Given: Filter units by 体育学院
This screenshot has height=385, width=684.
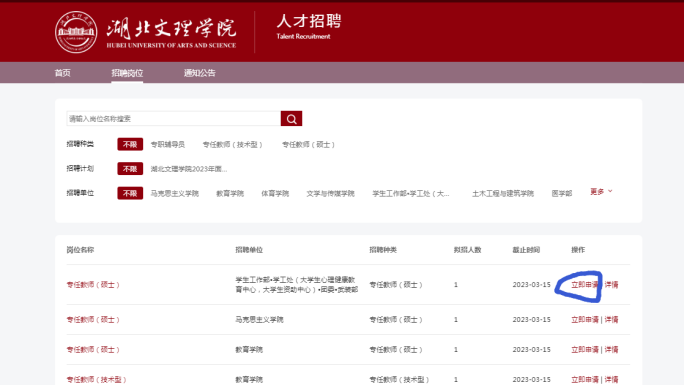Looking at the screenshot, I should coord(275,193).
